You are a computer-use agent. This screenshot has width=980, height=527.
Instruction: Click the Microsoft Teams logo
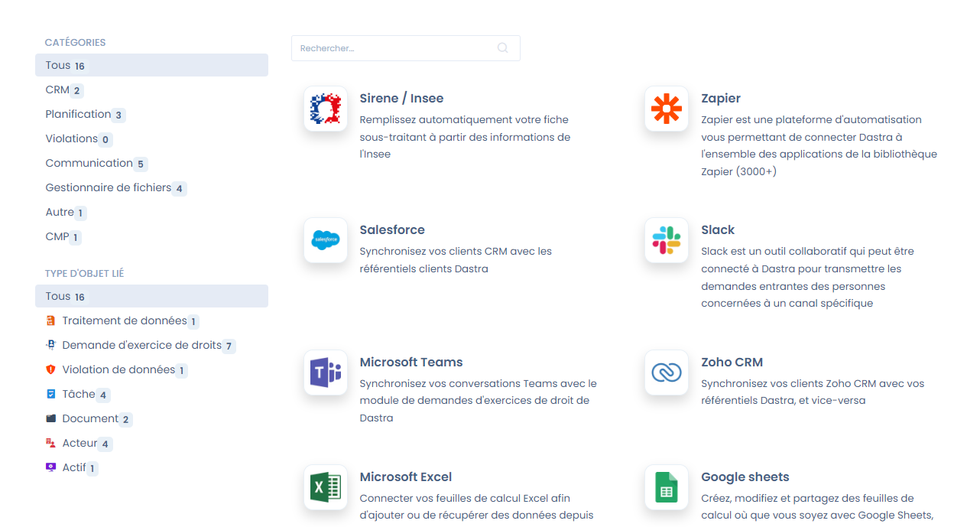[326, 372]
